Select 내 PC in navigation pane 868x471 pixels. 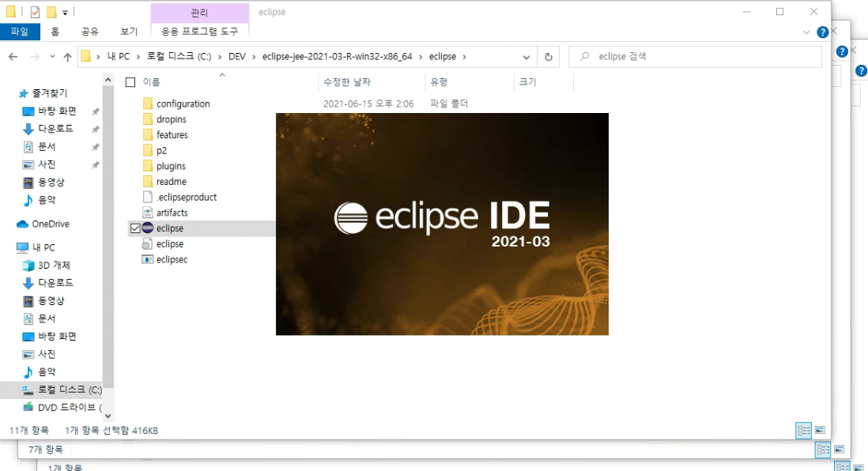pos(36,247)
